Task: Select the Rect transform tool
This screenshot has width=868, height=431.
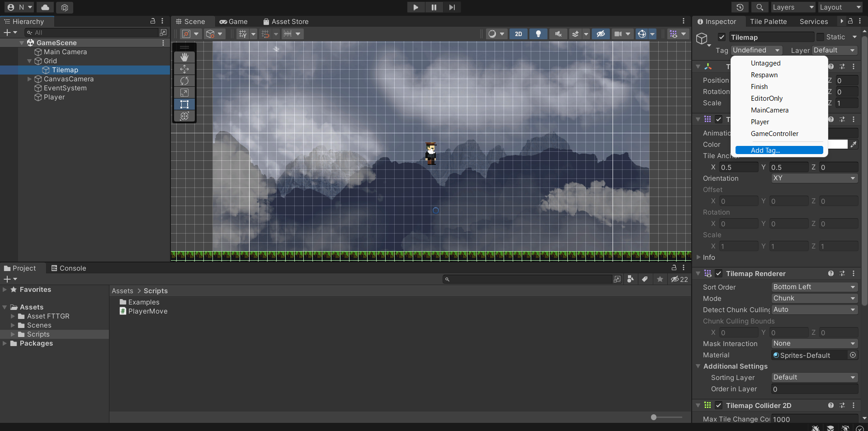Action: [x=184, y=104]
